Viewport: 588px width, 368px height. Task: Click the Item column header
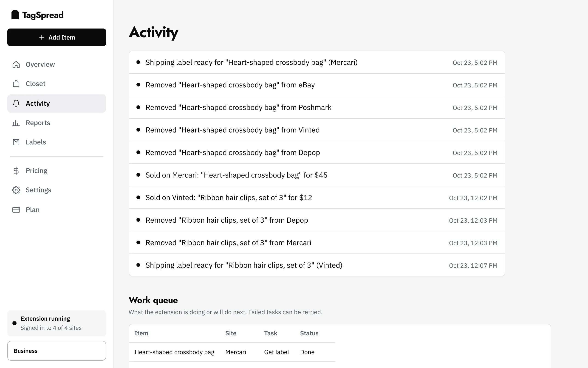point(141,333)
